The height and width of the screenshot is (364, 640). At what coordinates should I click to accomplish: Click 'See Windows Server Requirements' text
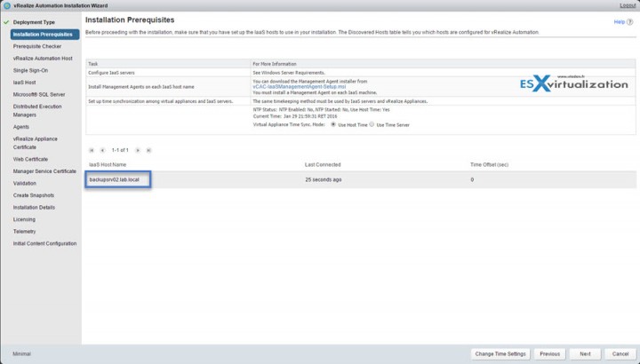coord(289,73)
